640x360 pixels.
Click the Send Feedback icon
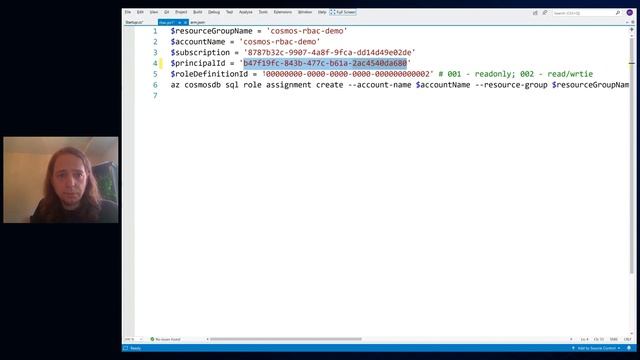pyautogui.click(x=545, y=13)
